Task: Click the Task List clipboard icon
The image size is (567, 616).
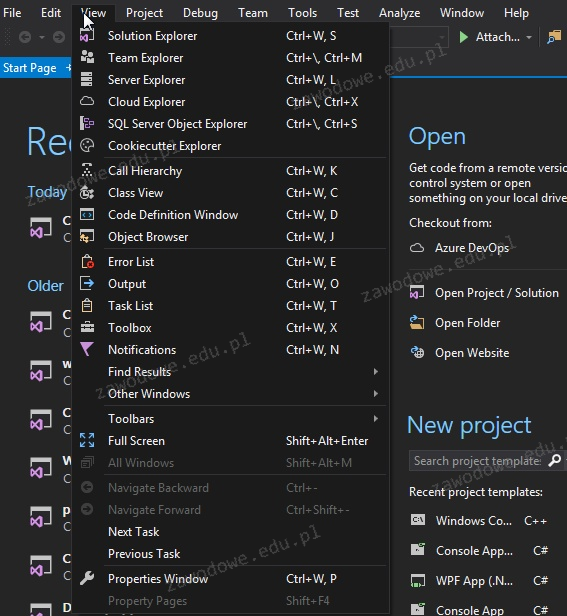Action: click(x=87, y=305)
